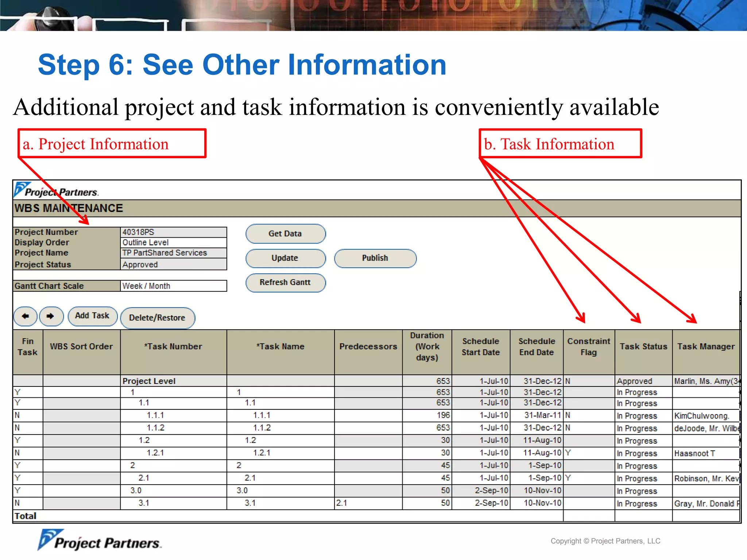Select the Project Number field 40318PS
This screenshot has height=560, width=747.
[174, 232]
